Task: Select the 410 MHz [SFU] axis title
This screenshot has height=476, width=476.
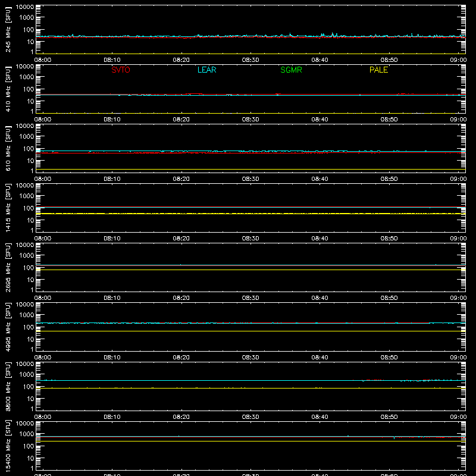Action: pyautogui.click(x=8, y=89)
